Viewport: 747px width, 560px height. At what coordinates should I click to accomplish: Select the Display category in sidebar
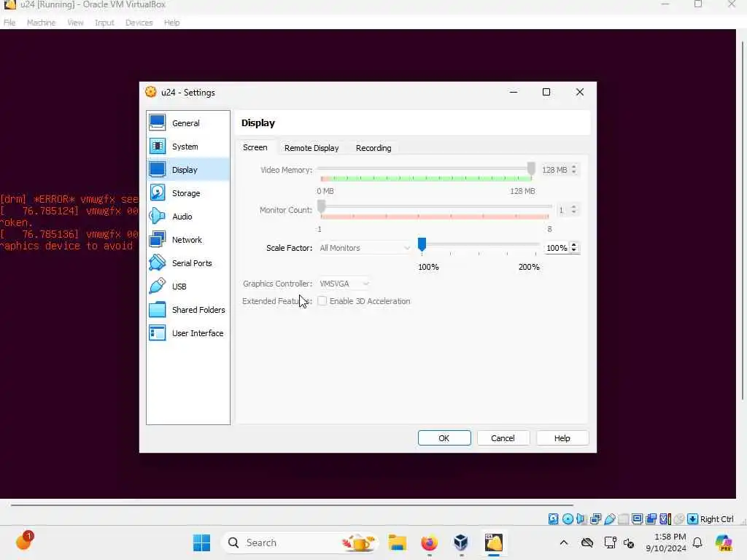coord(188,169)
